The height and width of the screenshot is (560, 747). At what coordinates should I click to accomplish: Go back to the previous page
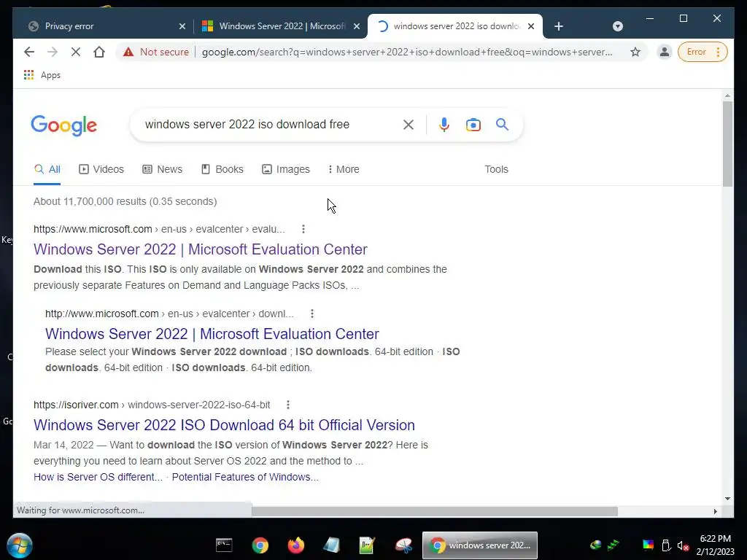point(29,52)
